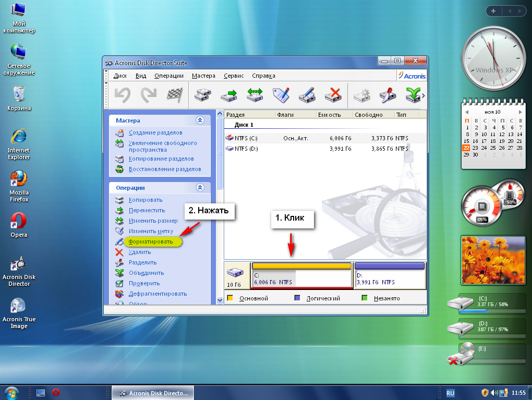The image size is (532, 400).
Task: Select NTFS (C:) row in partition list
Action: click(x=325, y=138)
